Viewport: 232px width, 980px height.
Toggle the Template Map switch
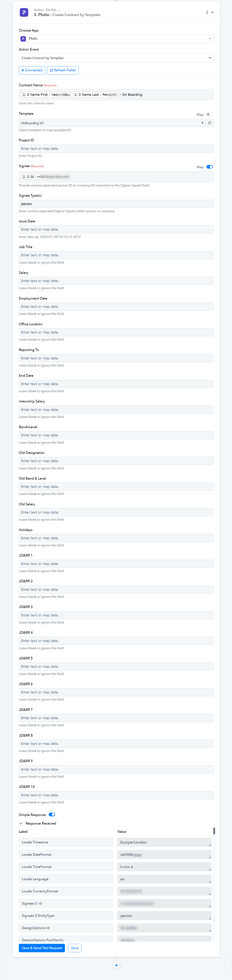(x=210, y=115)
